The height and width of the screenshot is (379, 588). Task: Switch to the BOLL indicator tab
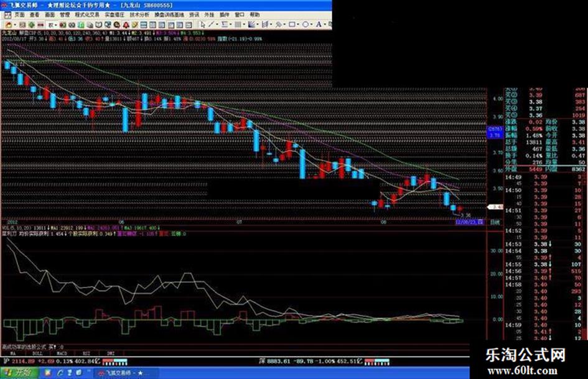(37, 353)
